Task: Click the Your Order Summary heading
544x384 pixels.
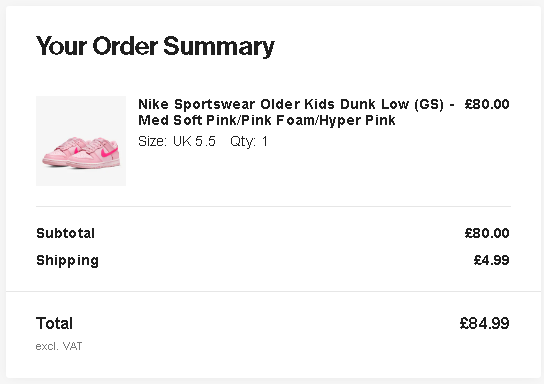Action: pos(155,46)
